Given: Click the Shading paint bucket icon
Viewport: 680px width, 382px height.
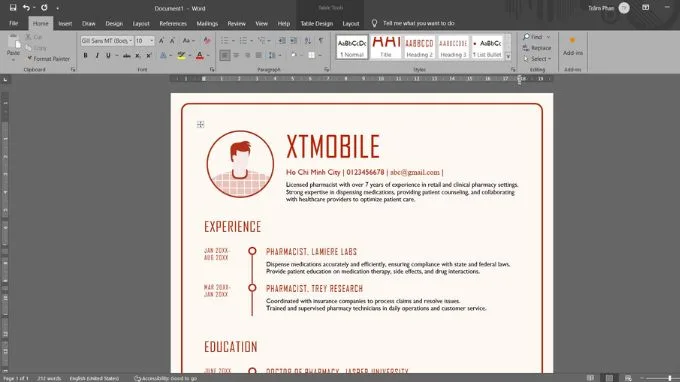Looking at the screenshot, I should [x=294, y=56].
